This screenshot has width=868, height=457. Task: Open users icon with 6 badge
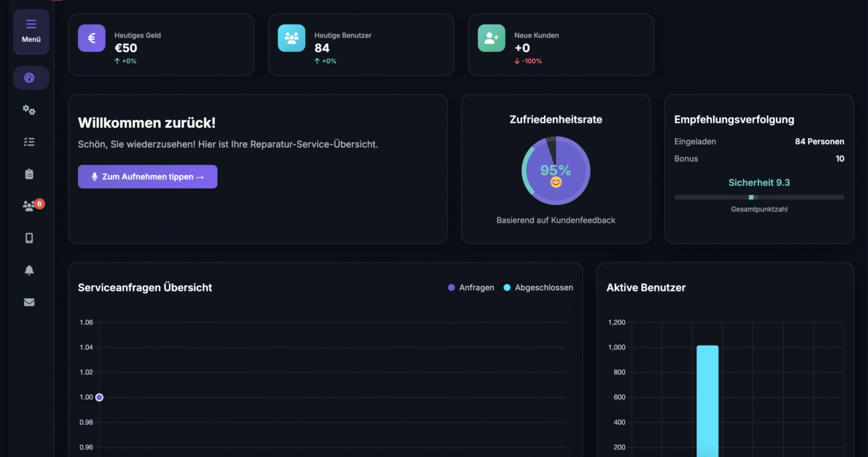(29, 206)
